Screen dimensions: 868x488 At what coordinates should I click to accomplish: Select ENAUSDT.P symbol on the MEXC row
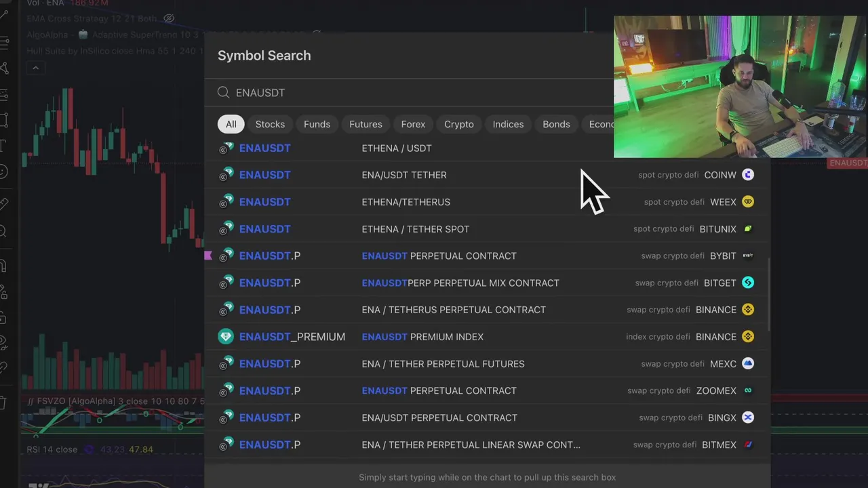[270, 364]
